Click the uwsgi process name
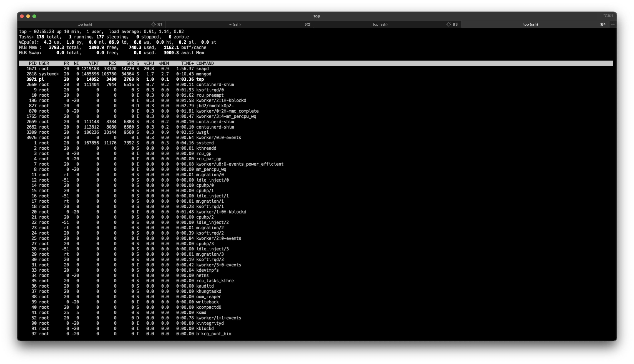This screenshot has height=364, width=634. point(202,132)
